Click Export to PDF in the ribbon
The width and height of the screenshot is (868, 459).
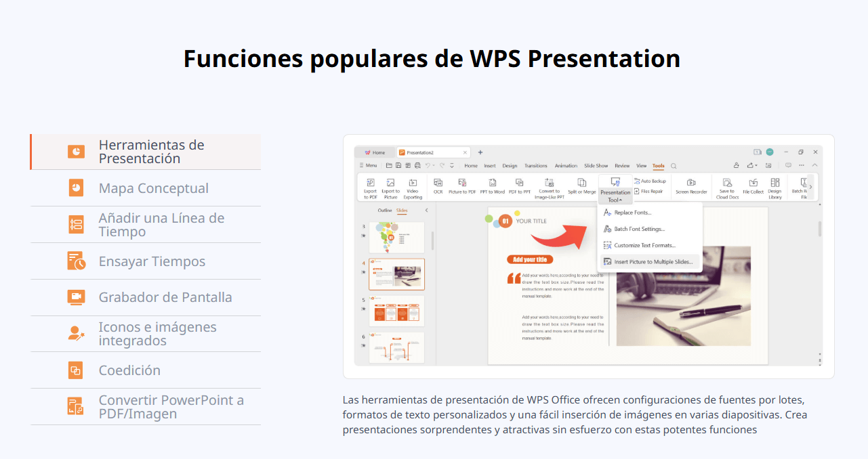click(x=370, y=188)
